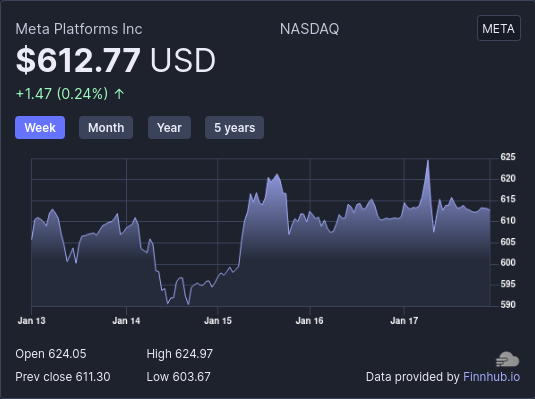
Task: Open the Finnhub.io link
Action: 491,377
